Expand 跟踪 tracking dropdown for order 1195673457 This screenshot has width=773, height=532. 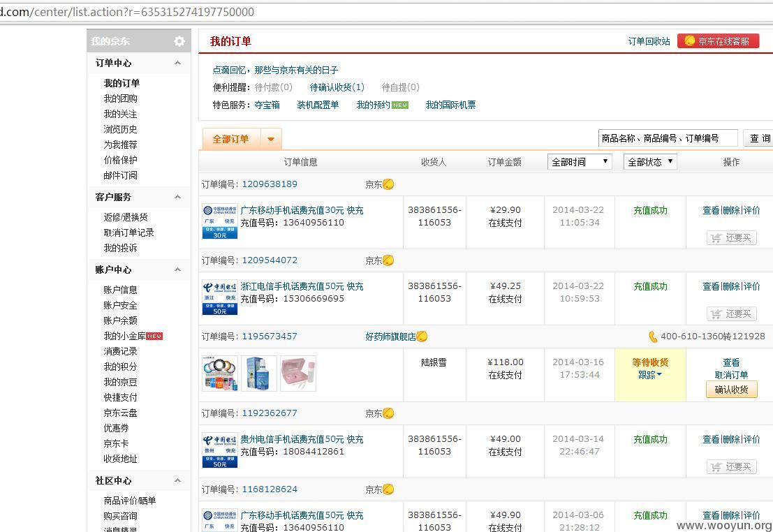[x=650, y=375]
